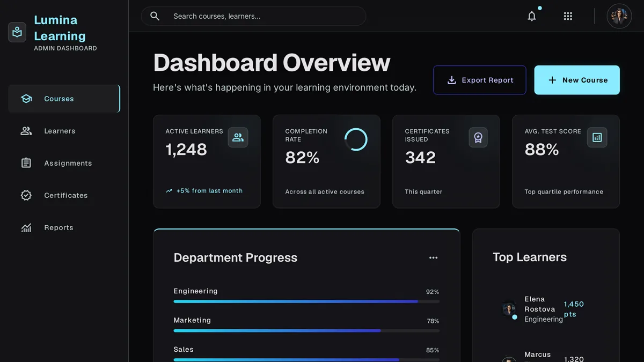
Task: Click the Export Report button
Action: 480,80
